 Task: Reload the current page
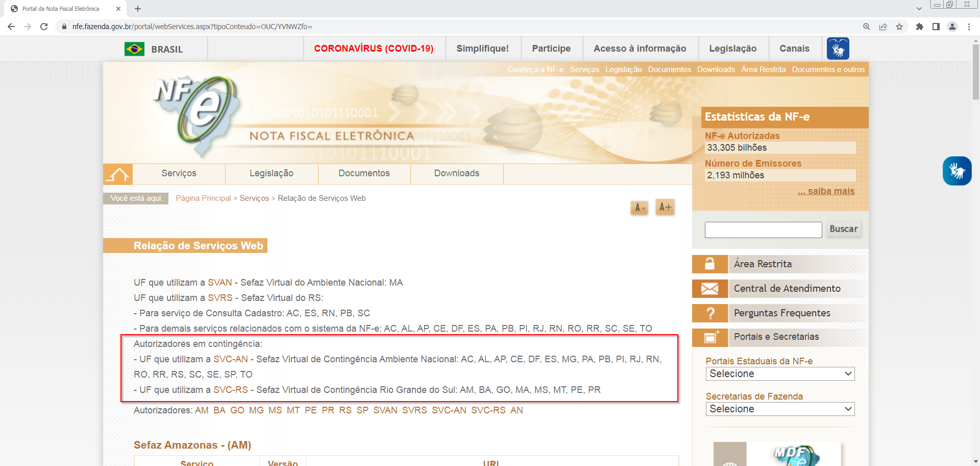tap(44, 27)
